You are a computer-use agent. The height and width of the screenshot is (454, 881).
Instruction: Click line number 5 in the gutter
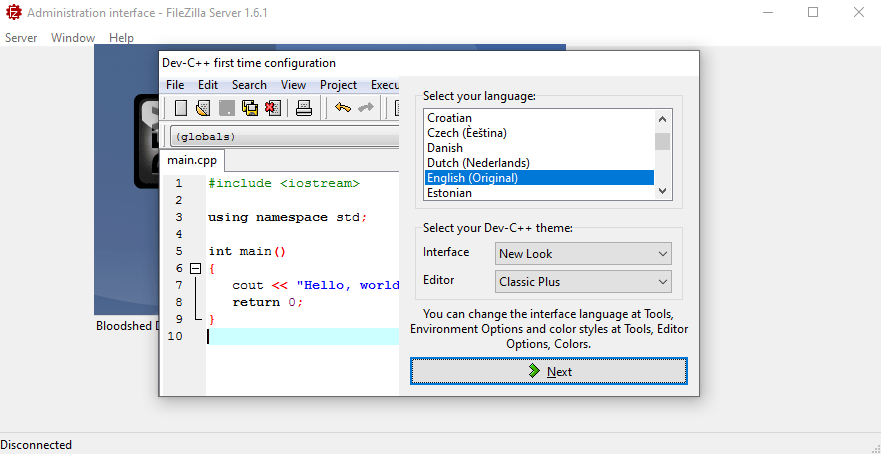pyautogui.click(x=178, y=251)
